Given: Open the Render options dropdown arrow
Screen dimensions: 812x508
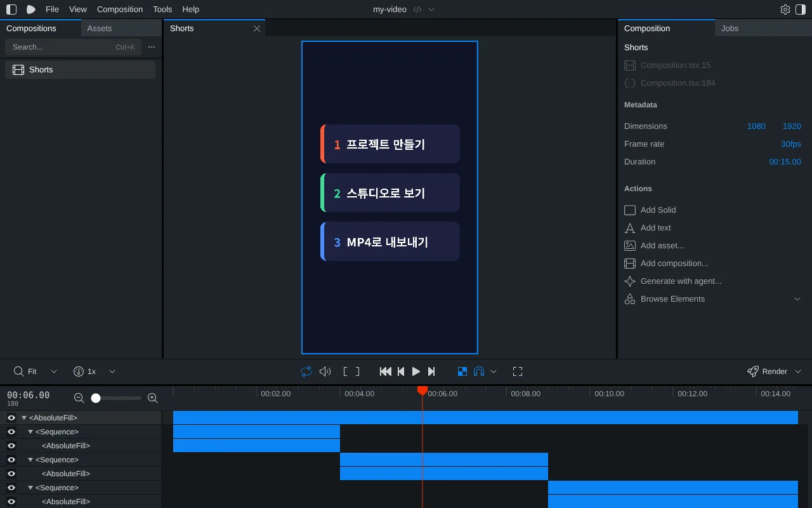Looking at the screenshot, I should [x=798, y=371].
